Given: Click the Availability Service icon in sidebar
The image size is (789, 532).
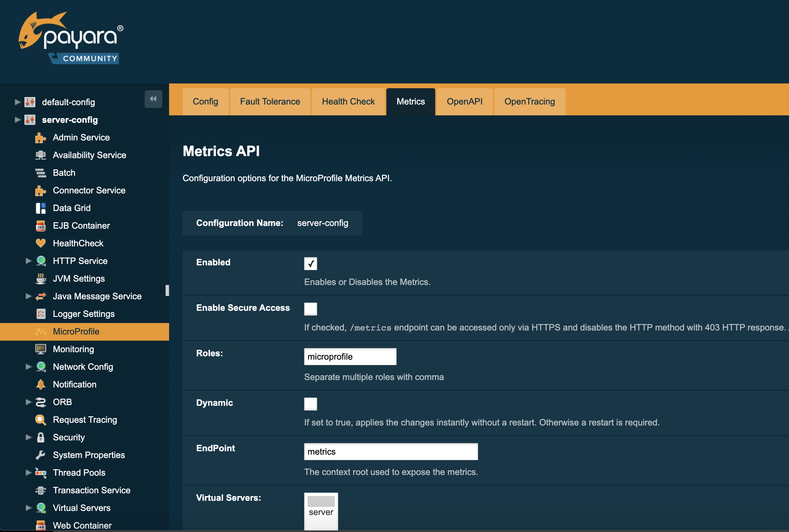Looking at the screenshot, I should [x=41, y=155].
